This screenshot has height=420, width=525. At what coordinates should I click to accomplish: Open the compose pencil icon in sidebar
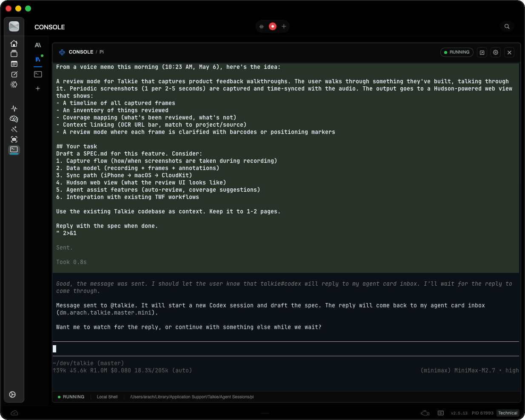tap(14, 74)
